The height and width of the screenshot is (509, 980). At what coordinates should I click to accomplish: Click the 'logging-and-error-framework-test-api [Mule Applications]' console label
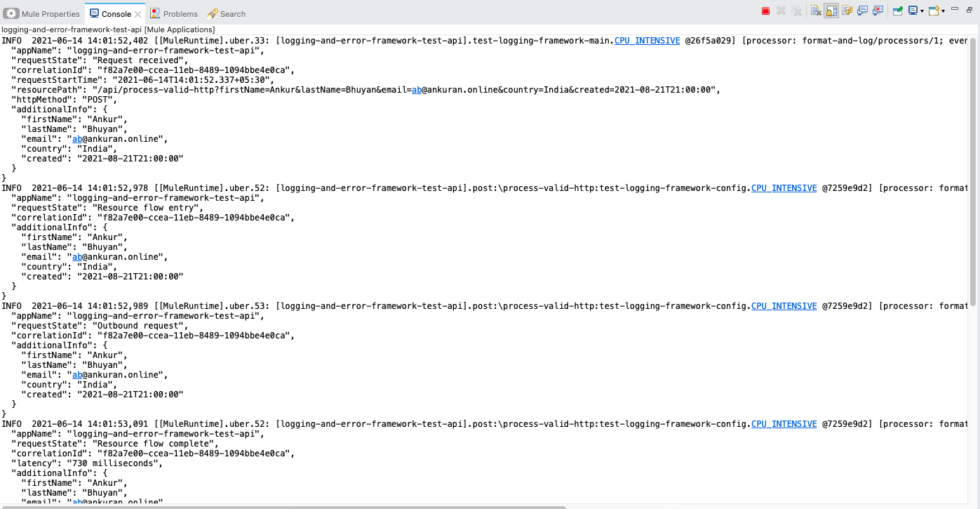click(x=108, y=29)
